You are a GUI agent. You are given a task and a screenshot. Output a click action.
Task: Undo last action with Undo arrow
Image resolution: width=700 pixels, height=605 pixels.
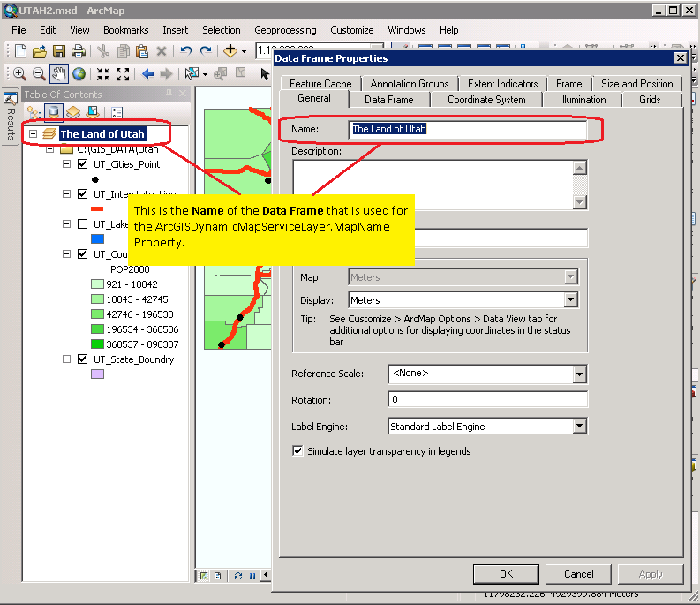pos(185,51)
